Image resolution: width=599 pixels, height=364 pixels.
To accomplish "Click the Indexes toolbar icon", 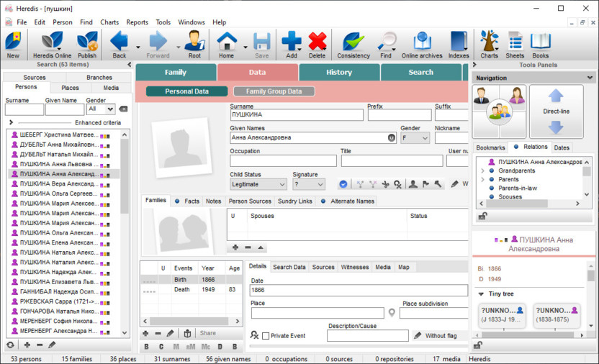I will 459,45.
